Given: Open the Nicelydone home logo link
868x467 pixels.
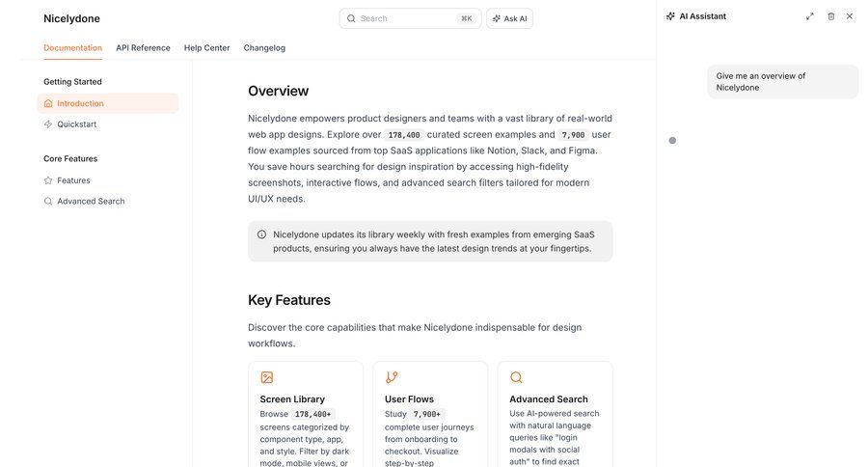Looking at the screenshot, I should (71, 18).
